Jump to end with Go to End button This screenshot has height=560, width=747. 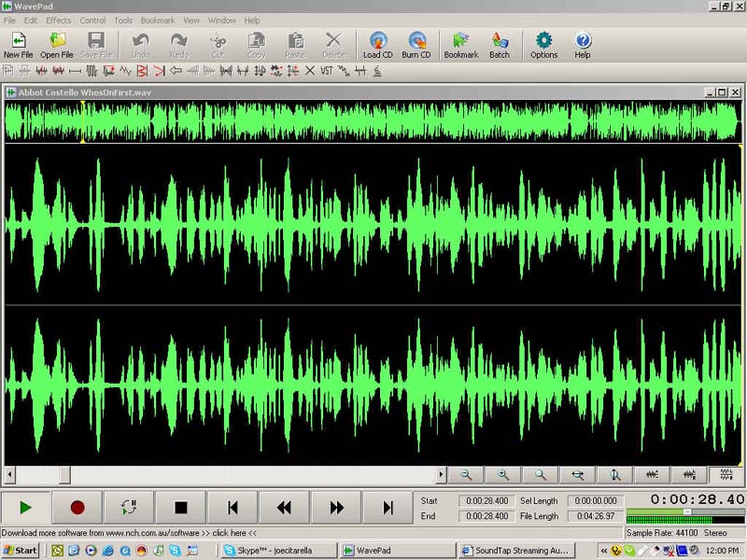coord(388,508)
